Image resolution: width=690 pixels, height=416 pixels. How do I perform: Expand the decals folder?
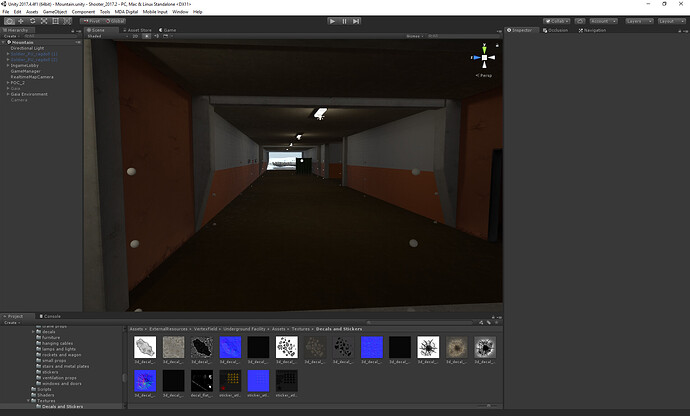click(x=33, y=331)
